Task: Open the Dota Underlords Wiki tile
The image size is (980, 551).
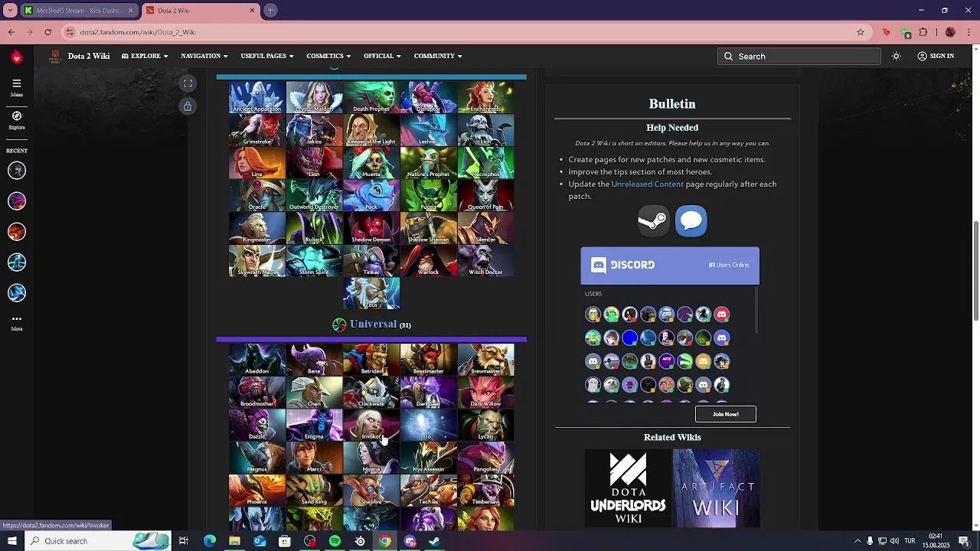Action: [628, 488]
